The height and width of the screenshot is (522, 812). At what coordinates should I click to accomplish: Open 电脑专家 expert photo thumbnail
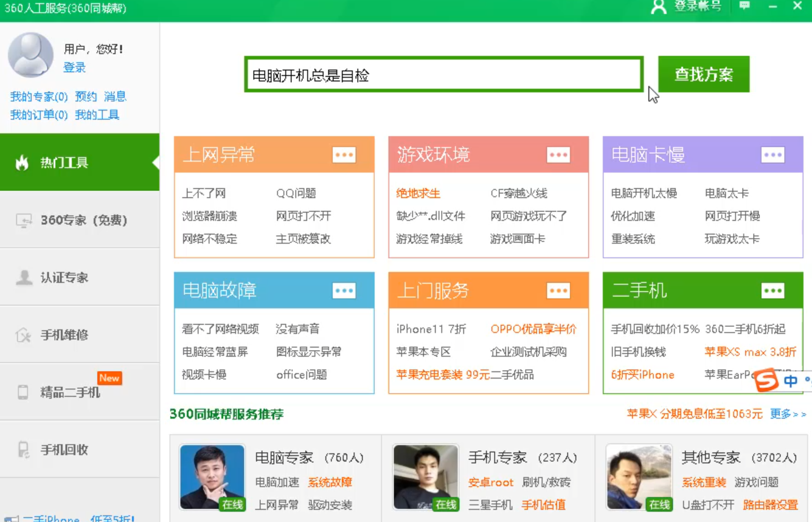click(212, 477)
